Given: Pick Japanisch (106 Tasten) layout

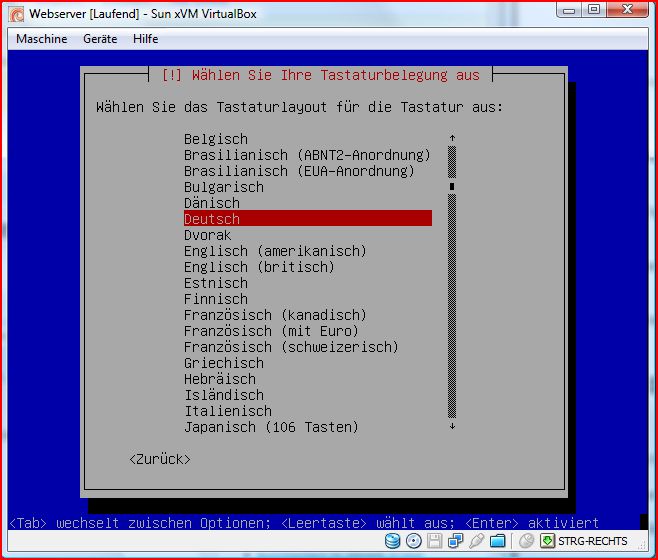Looking at the screenshot, I should coord(271,427).
